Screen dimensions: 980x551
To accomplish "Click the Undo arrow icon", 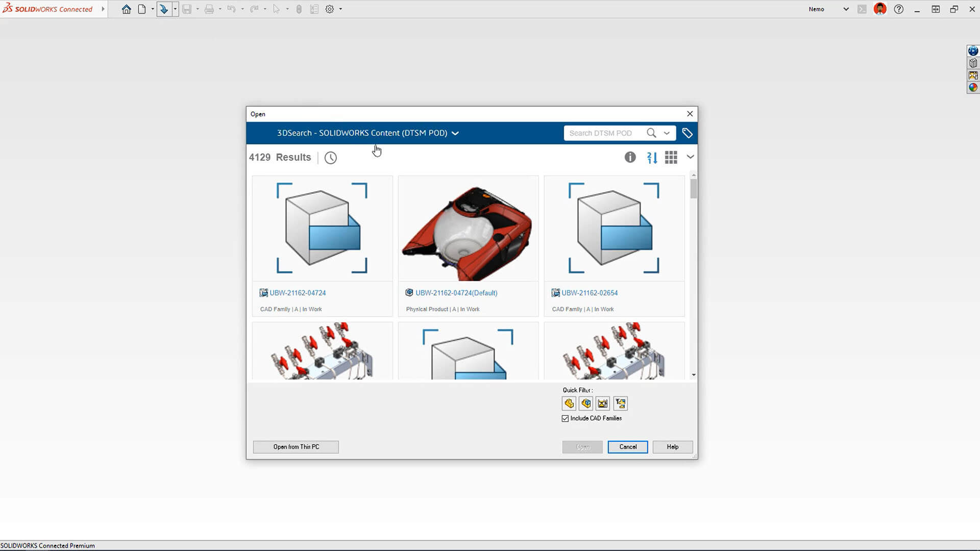I will point(231,9).
